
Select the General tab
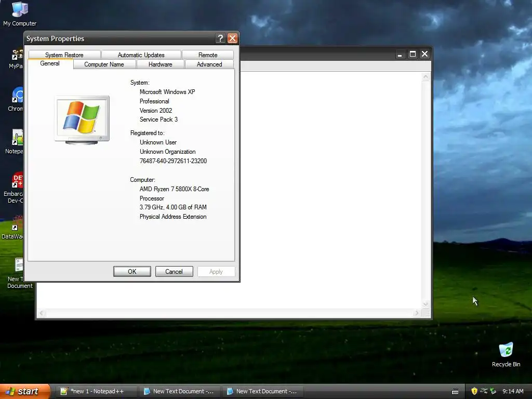50,63
